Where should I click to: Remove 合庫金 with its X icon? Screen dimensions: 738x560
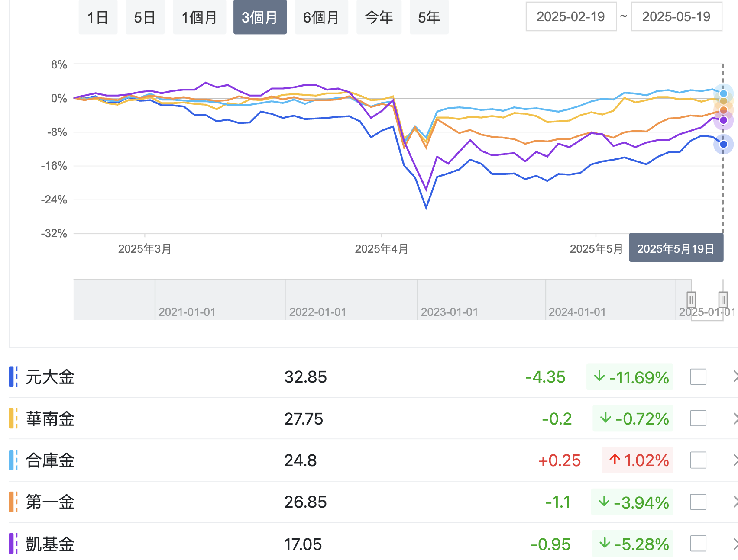coord(735,460)
